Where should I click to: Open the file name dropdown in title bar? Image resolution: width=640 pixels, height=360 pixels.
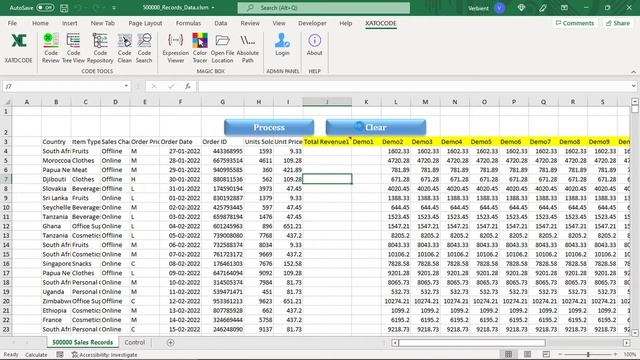[213, 8]
